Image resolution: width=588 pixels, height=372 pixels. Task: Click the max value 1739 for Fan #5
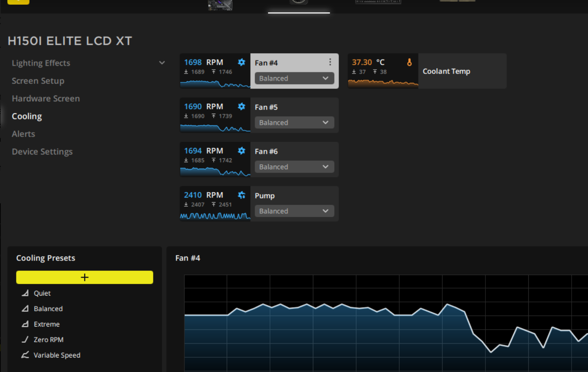(x=225, y=116)
